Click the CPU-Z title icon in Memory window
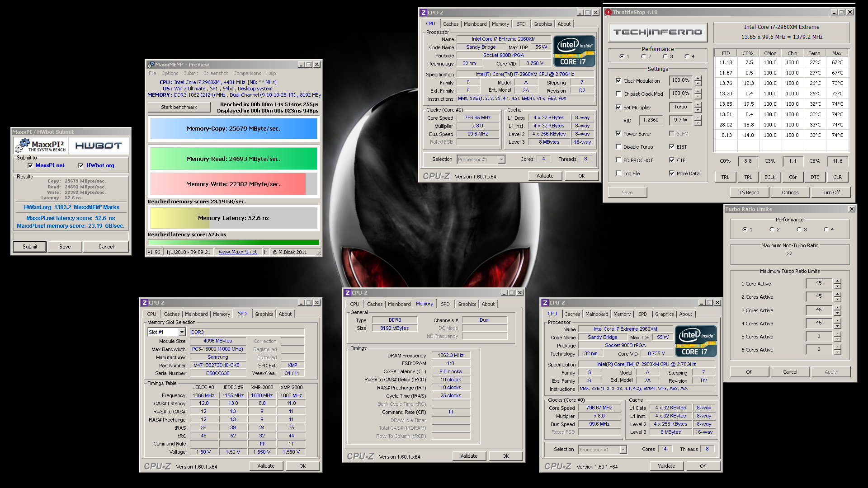This screenshot has width=868, height=488. [x=348, y=293]
